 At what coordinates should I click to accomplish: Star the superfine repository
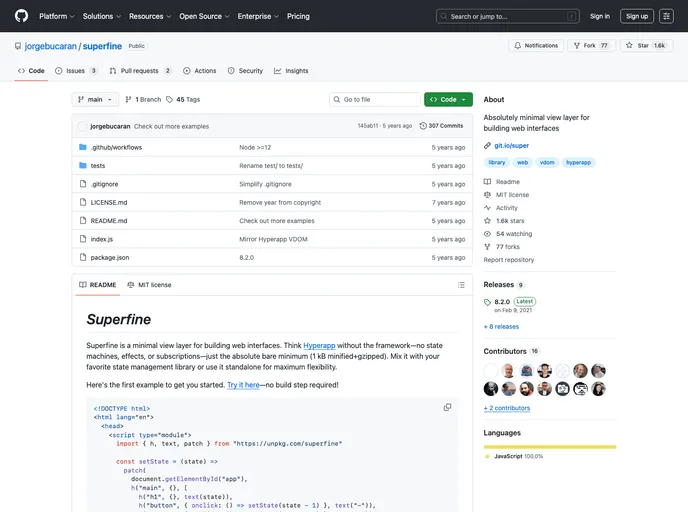point(647,46)
